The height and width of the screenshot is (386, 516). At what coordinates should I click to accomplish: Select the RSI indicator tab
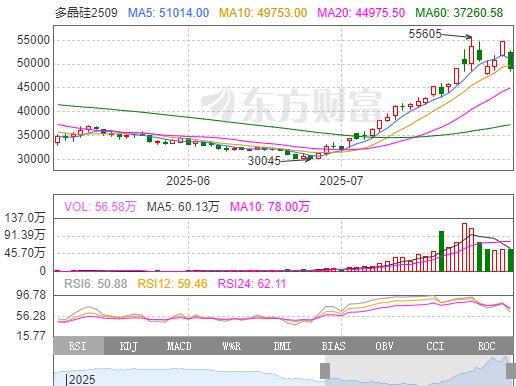pos(79,346)
